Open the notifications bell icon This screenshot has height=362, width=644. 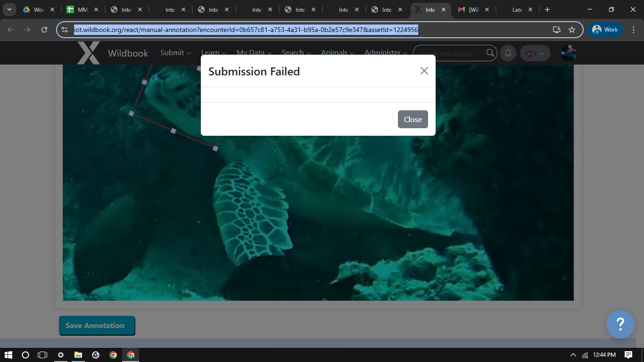[x=508, y=53]
